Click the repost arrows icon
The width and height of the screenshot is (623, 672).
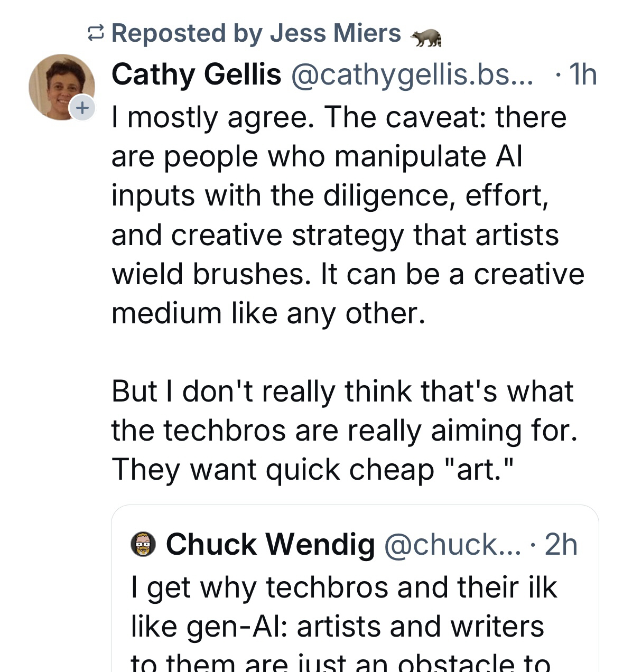point(95,34)
